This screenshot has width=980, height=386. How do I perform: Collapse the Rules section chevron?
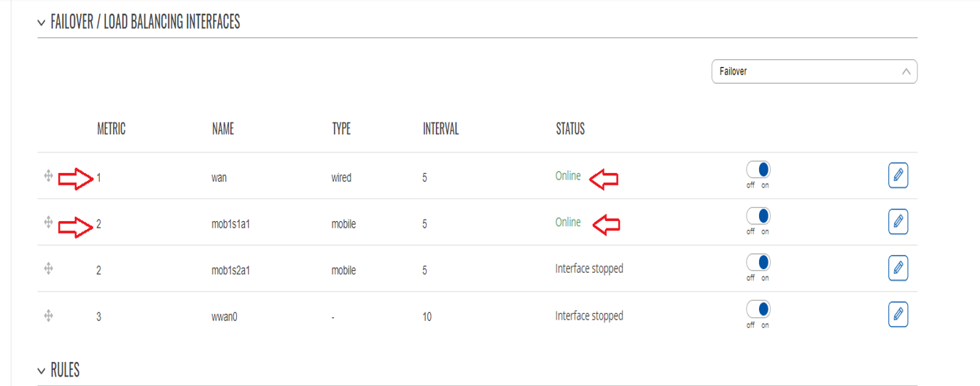tap(42, 371)
